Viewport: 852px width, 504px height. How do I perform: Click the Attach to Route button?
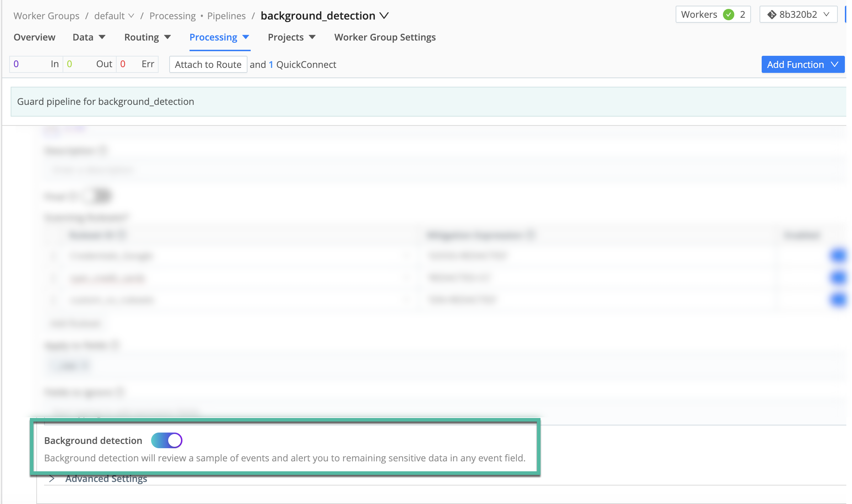pos(208,64)
